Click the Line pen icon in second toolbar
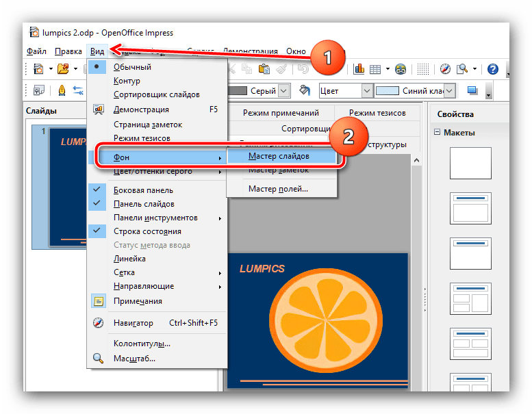This screenshot has height=414, width=532. click(62, 90)
